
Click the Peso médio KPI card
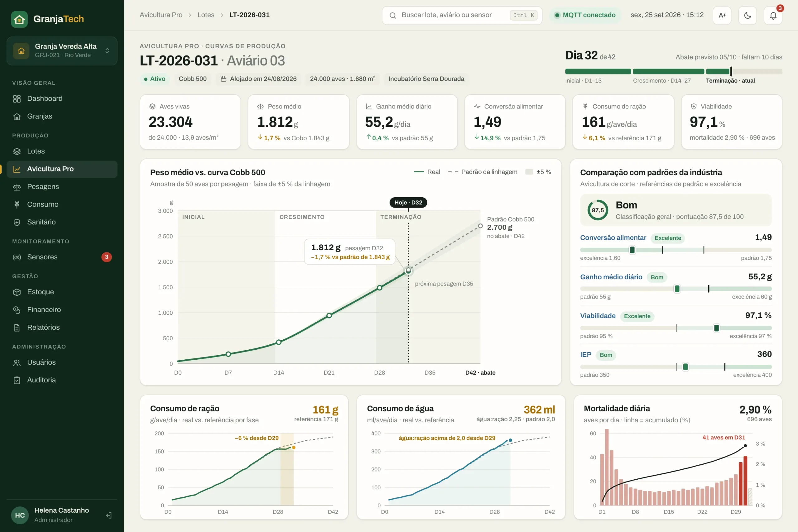(x=299, y=122)
